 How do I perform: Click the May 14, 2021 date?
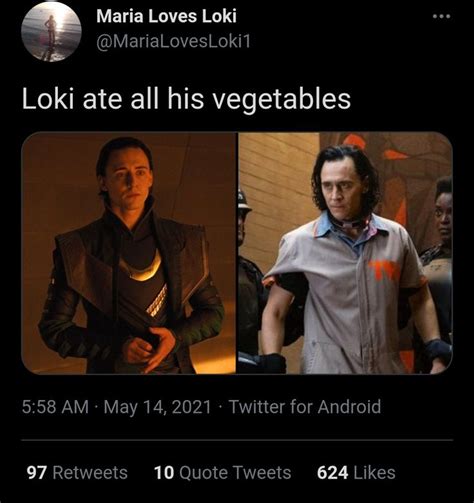click(x=157, y=407)
